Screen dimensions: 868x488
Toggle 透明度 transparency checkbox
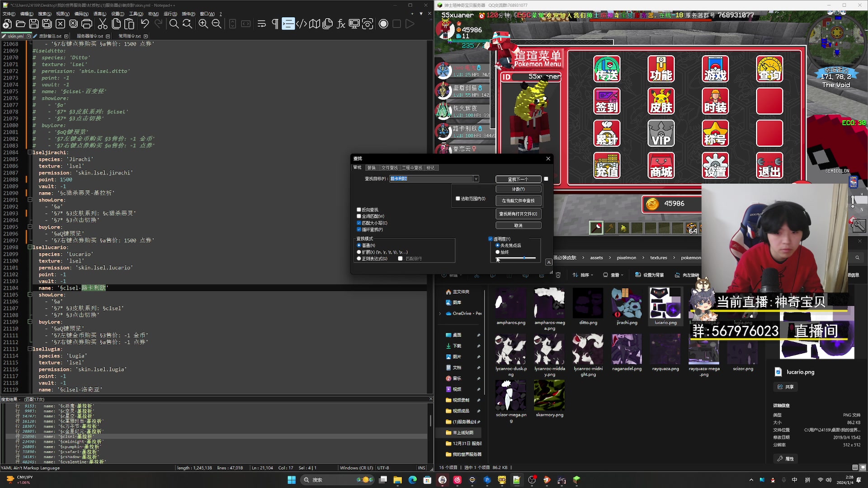point(491,239)
